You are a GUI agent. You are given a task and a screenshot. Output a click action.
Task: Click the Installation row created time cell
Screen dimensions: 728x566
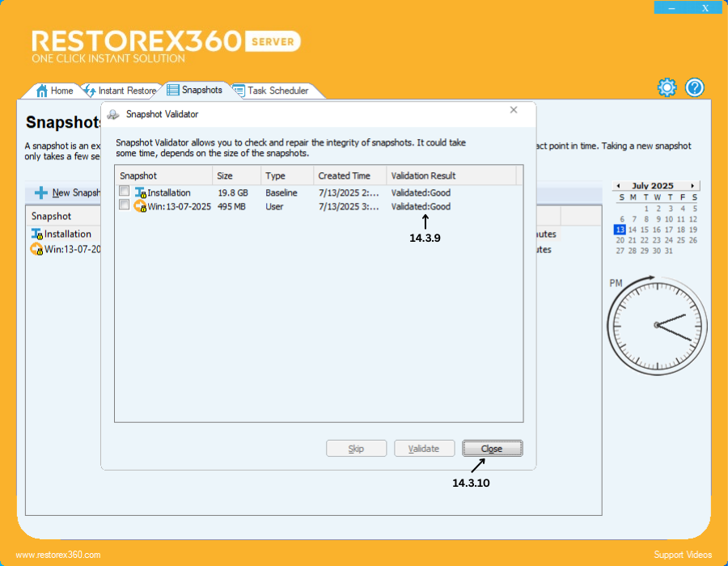coord(349,192)
